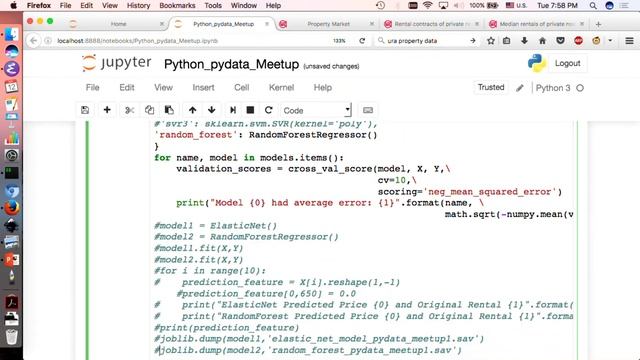Viewport: 640px width, 360px height.
Task: Move selected cell down with arrow icon
Action: pyautogui.click(x=211, y=110)
